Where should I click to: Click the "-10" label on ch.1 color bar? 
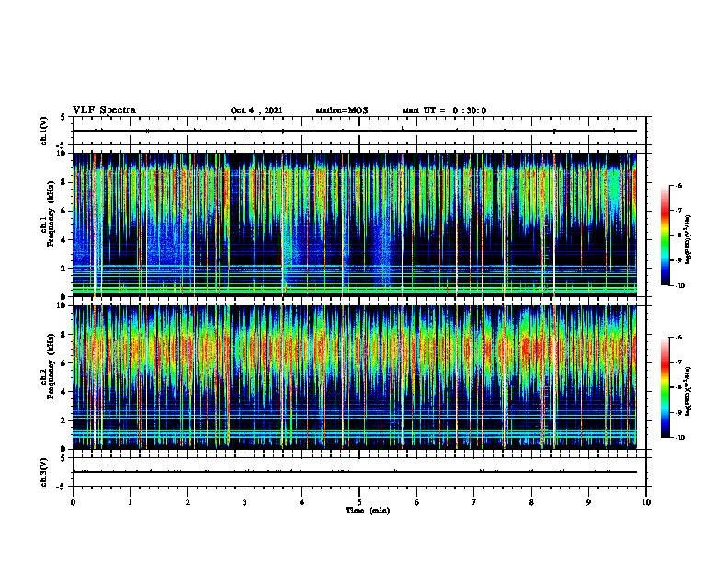679,286
